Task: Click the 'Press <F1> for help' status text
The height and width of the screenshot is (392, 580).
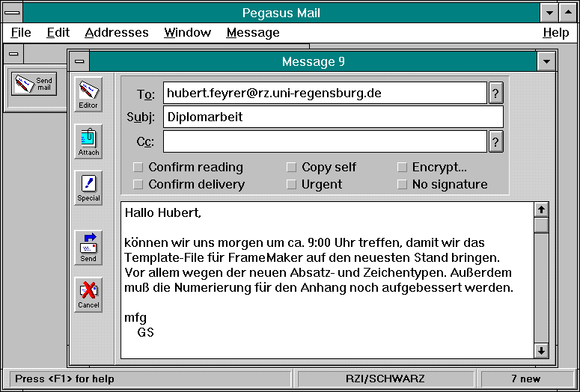Action: (64, 379)
